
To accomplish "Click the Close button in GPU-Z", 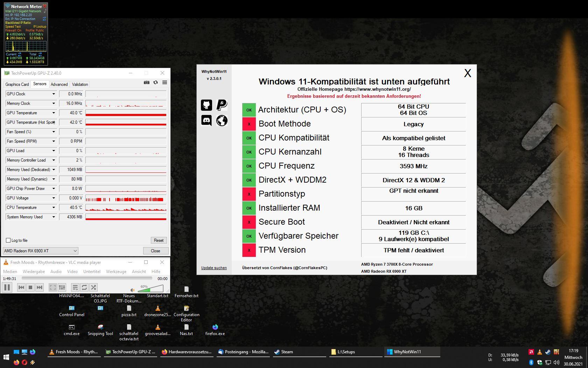I will pos(155,251).
